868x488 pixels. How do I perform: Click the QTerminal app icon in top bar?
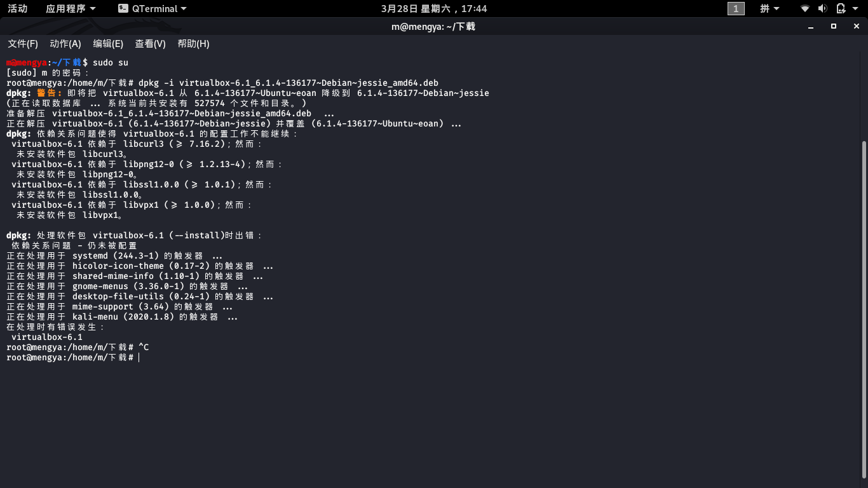123,9
